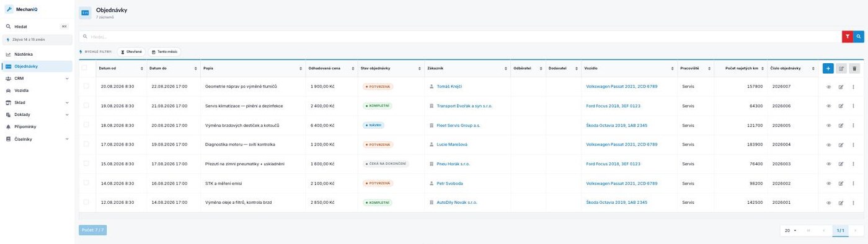Screen dimensions: 868x244
Task: Edit order 2026003 with pencil icon
Action: point(841,164)
